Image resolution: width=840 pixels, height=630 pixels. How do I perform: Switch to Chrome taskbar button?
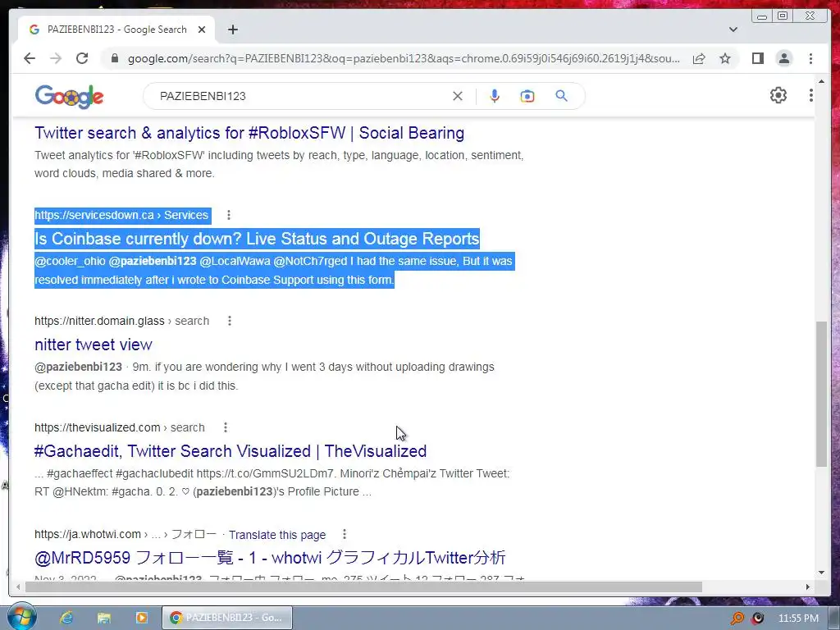point(227,618)
